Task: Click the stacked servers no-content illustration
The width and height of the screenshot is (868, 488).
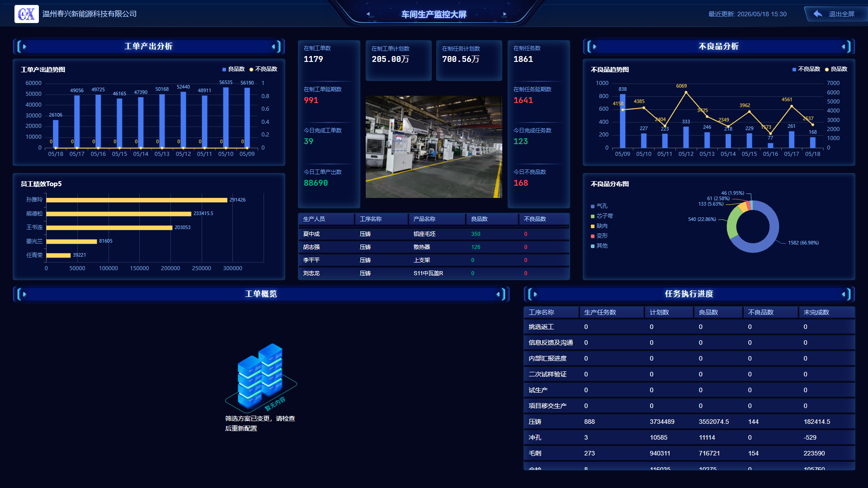Action: pyautogui.click(x=261, y=377)
